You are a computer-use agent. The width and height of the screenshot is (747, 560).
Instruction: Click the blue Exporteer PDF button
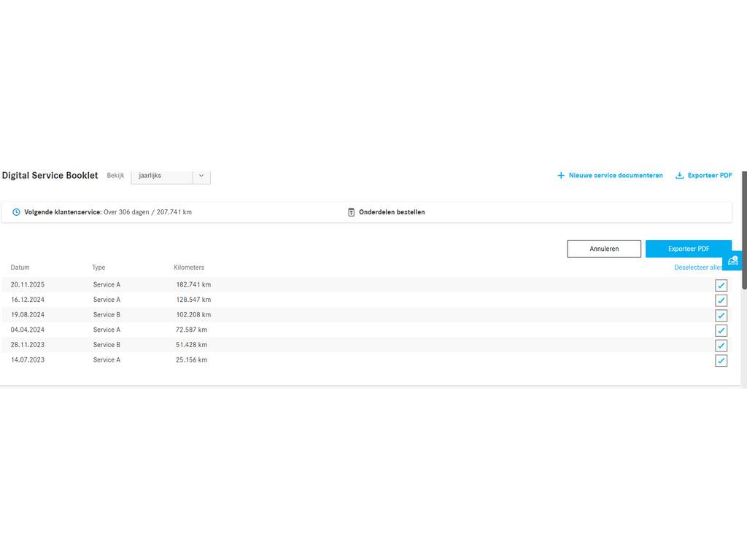click(x=688, y=249)
